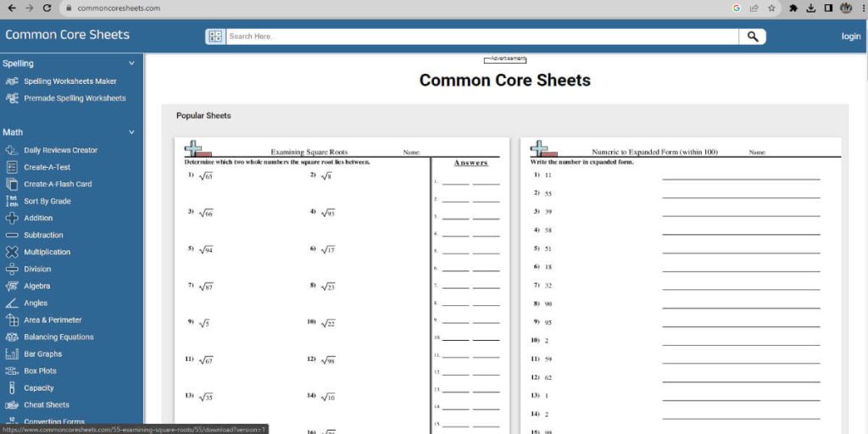This screenshot has height=434, width=868.
Task: Click the Common Core Sheets page heading
Action: (505, 81)
